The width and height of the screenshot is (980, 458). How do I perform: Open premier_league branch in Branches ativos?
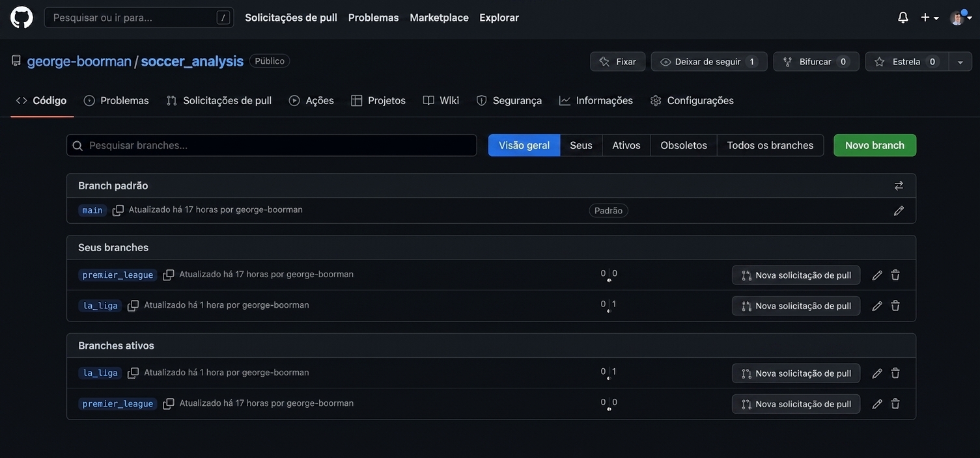point(118,404)
